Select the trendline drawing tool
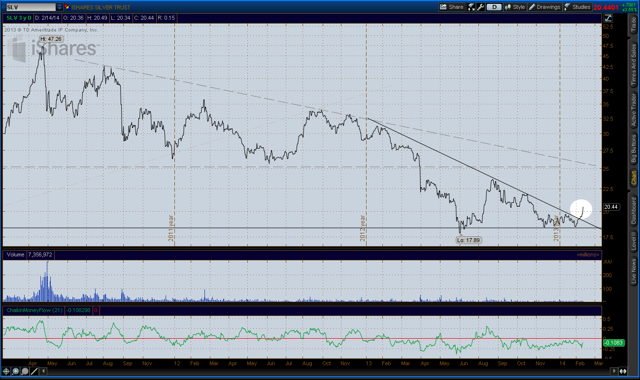Screen dimensions: 640x380 (34, 371)
